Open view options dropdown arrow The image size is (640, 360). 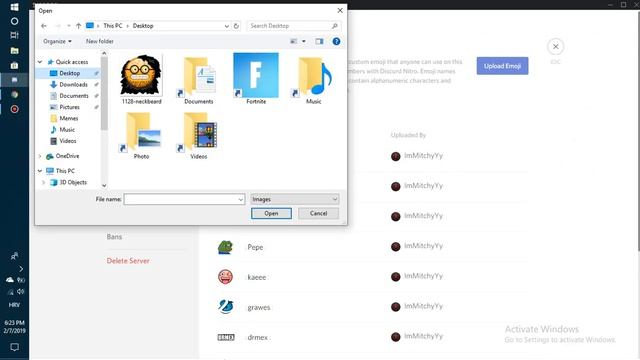(304, 41)
